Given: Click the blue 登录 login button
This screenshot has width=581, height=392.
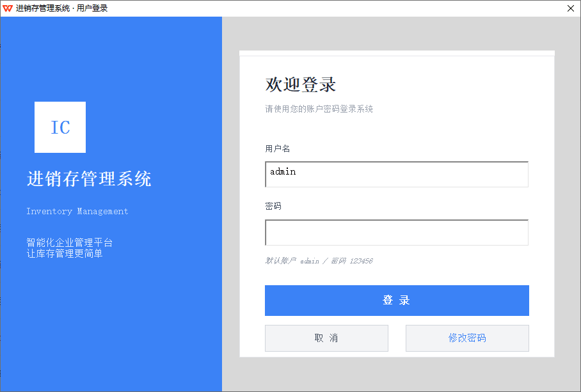Looking at the screenshot, I should pos(397,300).
